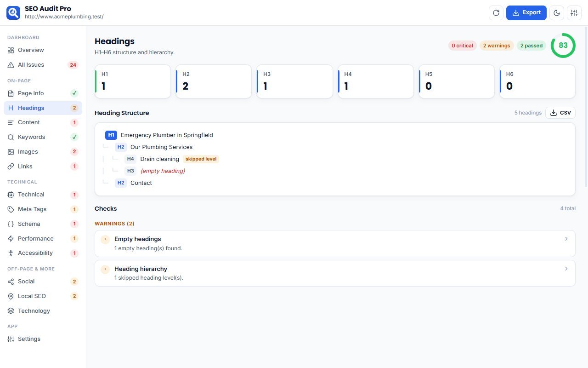Viewport: 588px width, 368px height.
Task: Click the H6 count card
Action: 537,81
